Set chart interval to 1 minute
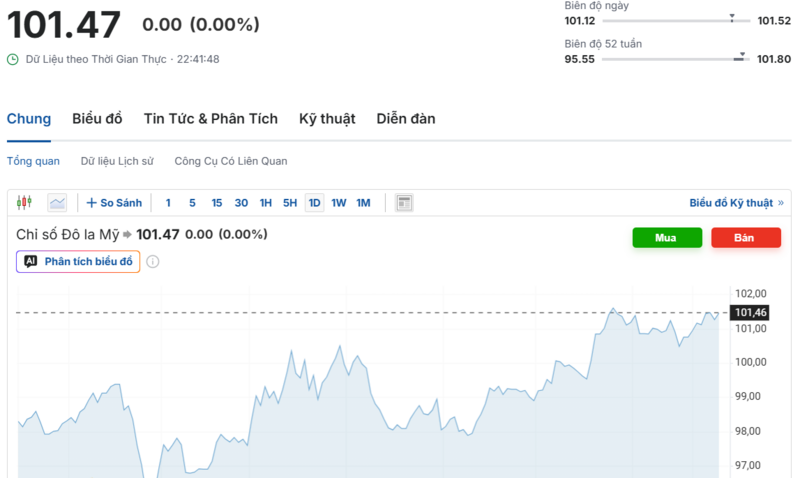The height and width of the screenshot is (478, 800). point(168,203)
